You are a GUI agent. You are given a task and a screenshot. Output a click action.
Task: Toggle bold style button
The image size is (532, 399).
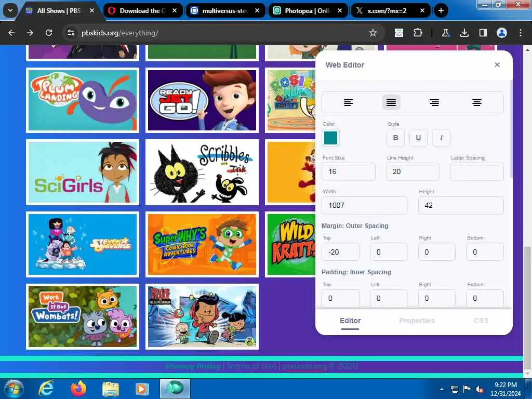click(395, 138)
